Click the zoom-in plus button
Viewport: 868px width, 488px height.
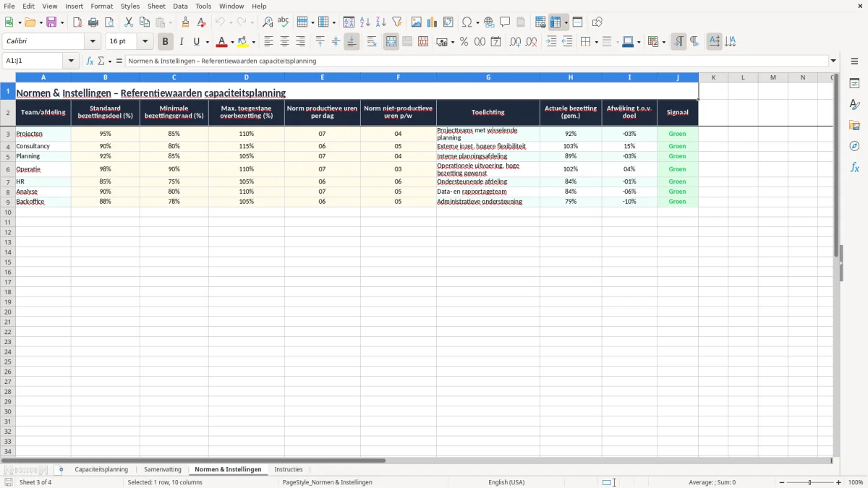coord(839,482)
